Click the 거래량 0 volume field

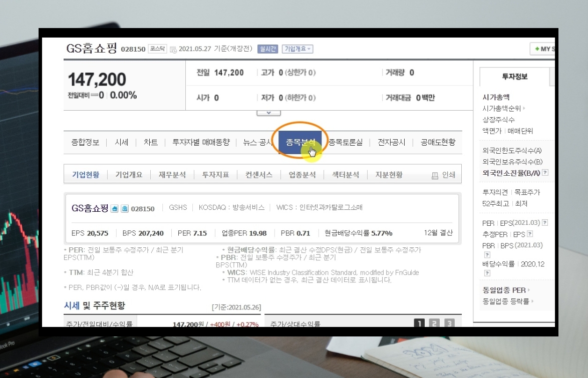pos(400,73)
